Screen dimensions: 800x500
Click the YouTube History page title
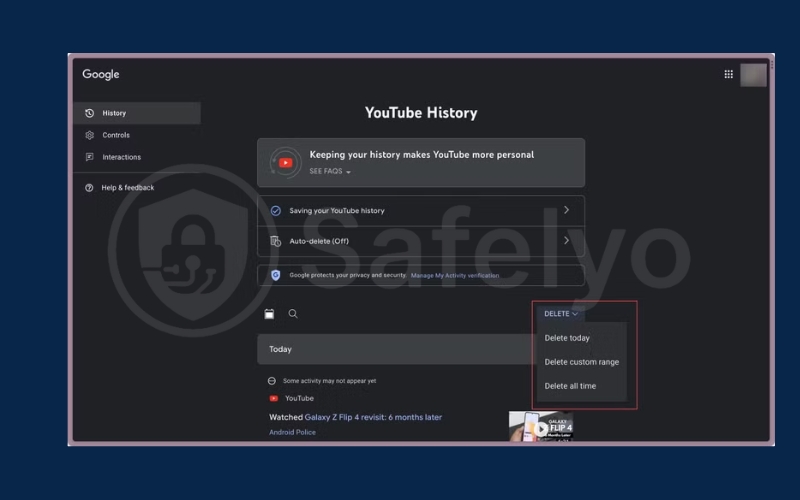coord(421,113)
